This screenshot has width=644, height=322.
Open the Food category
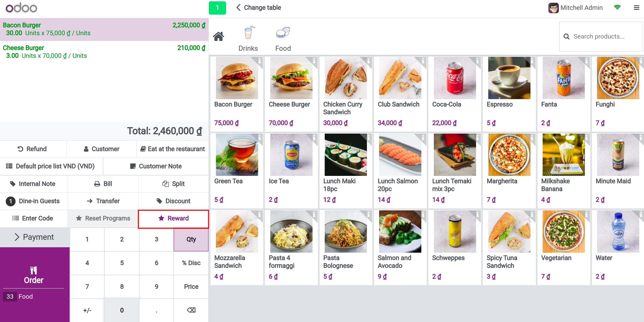coord(283,39)
